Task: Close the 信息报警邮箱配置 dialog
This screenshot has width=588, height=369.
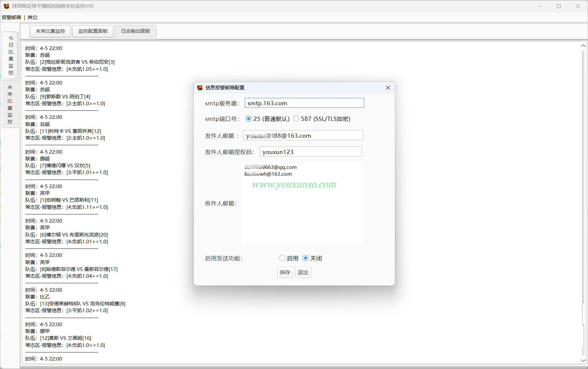Action: (388, 88)
